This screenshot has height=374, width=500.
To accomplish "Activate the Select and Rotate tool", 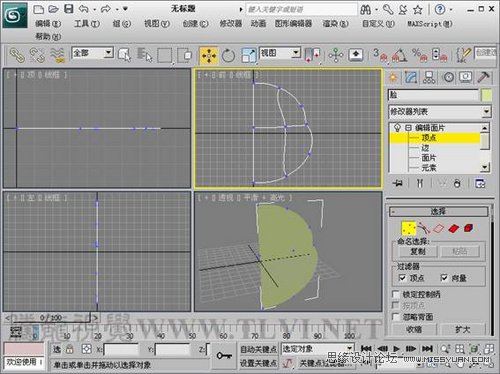I will click(x=228, y=55).
